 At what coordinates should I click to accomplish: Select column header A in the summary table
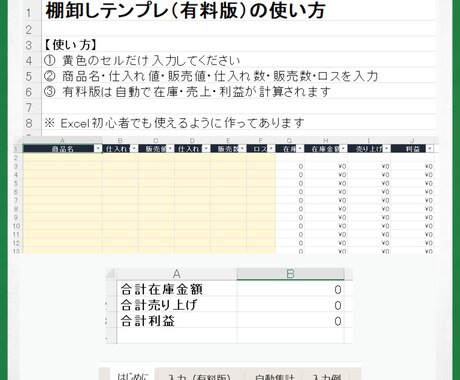pos(177,274)
